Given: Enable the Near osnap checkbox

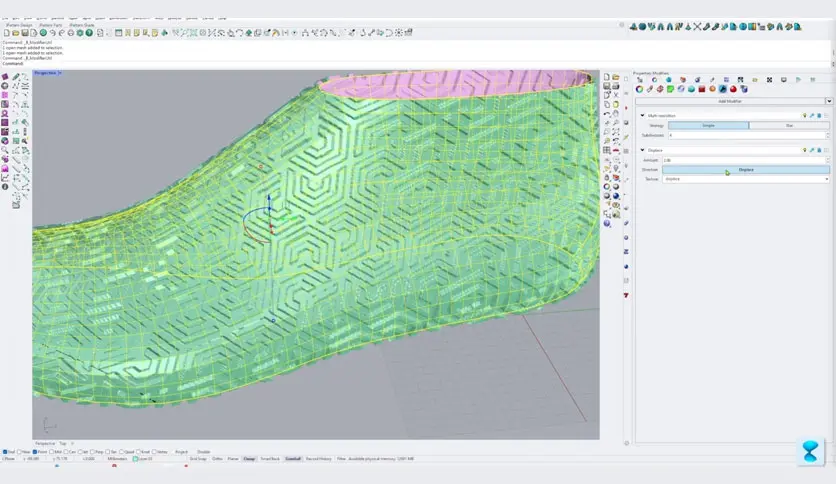Looking at the screenshot, I should 19,451.
